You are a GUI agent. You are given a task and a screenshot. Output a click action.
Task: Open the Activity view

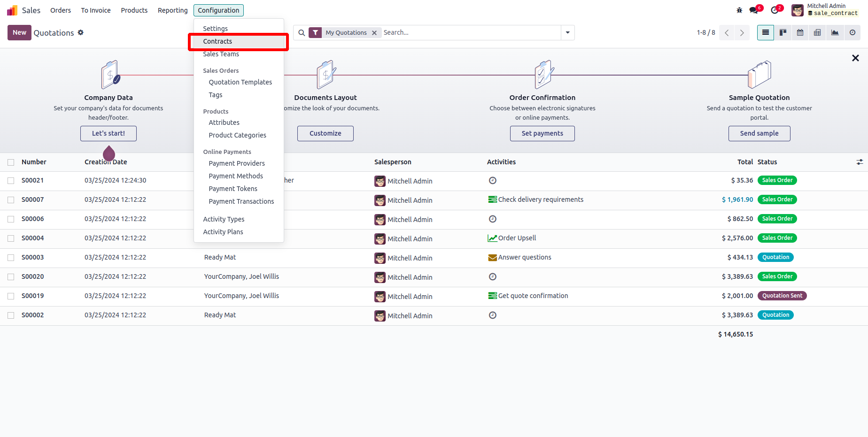(852, 32)
